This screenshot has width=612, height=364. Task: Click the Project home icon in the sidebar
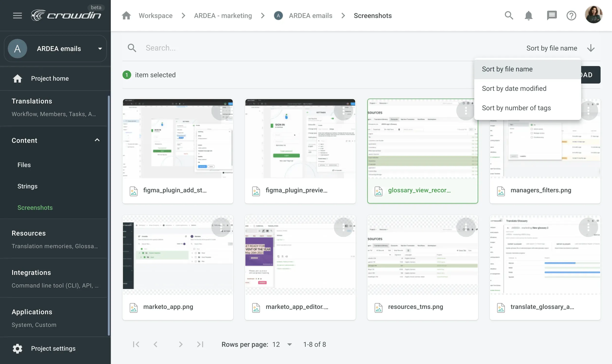click(17, 78)
